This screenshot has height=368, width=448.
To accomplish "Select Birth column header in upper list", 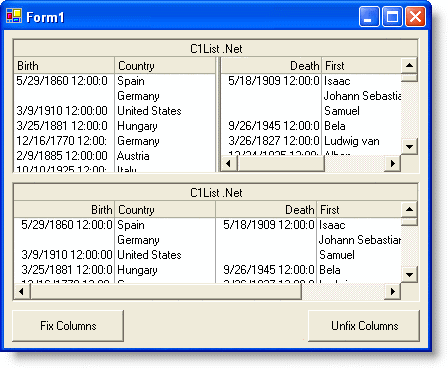I will (x=64, y=65).
